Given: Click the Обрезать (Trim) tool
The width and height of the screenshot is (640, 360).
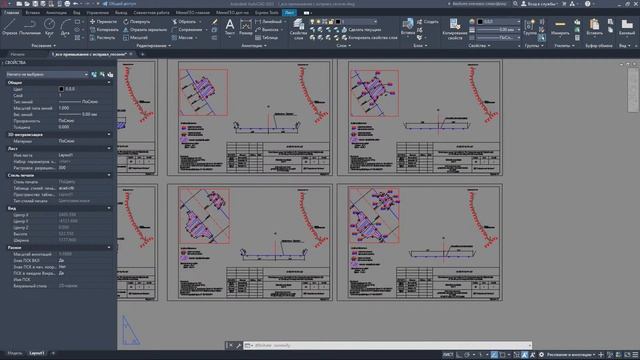Looking at the screenshot, I should 184,22.
